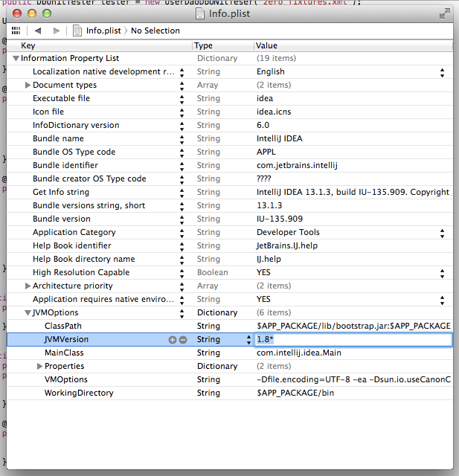Viewport: 459px width, 476px height.
Task: Open the Developer Tools value dropdown
Action: click(442, 233)
